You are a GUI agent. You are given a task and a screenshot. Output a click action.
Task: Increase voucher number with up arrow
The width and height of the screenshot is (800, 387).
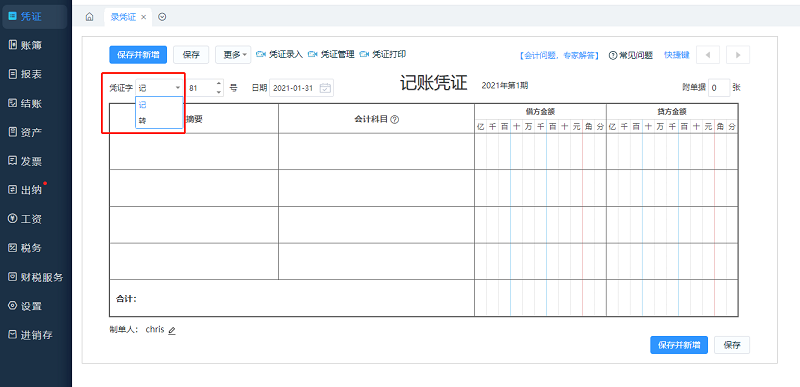tap(219, 84)
